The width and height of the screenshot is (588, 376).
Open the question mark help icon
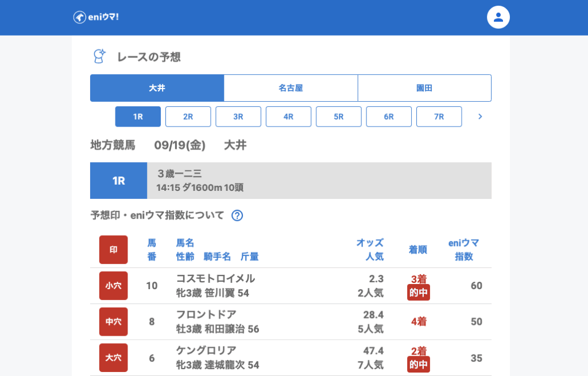pyautogui.click(x=237, y=216)
